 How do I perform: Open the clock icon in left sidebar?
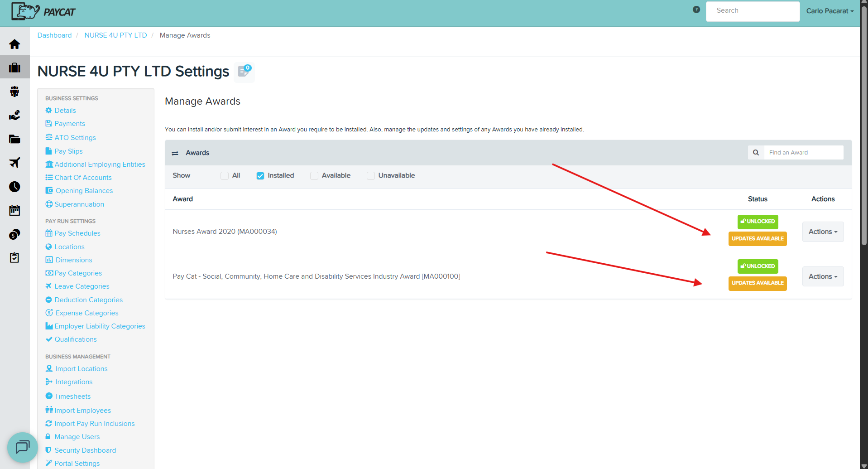coord(14,187)
